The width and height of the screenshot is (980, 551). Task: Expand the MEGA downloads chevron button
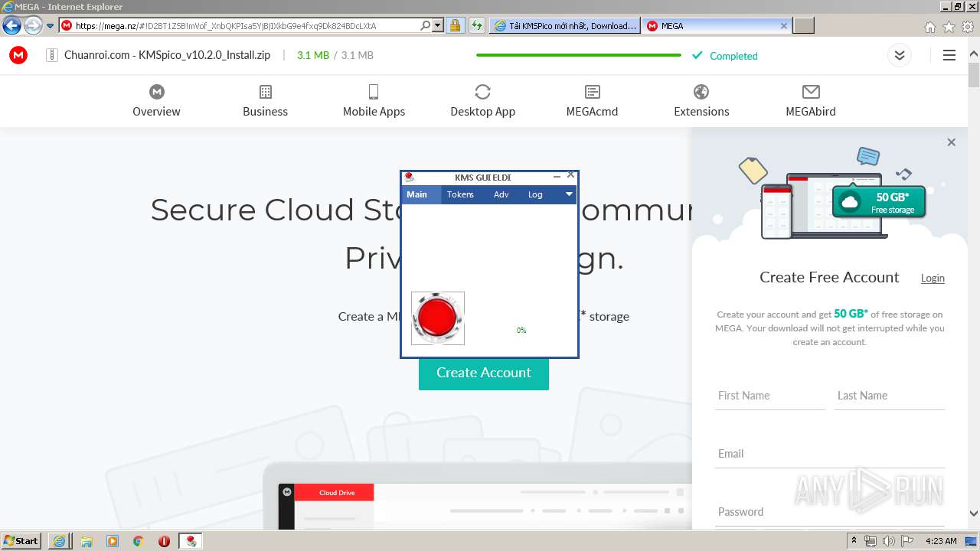tap(900, 55)
